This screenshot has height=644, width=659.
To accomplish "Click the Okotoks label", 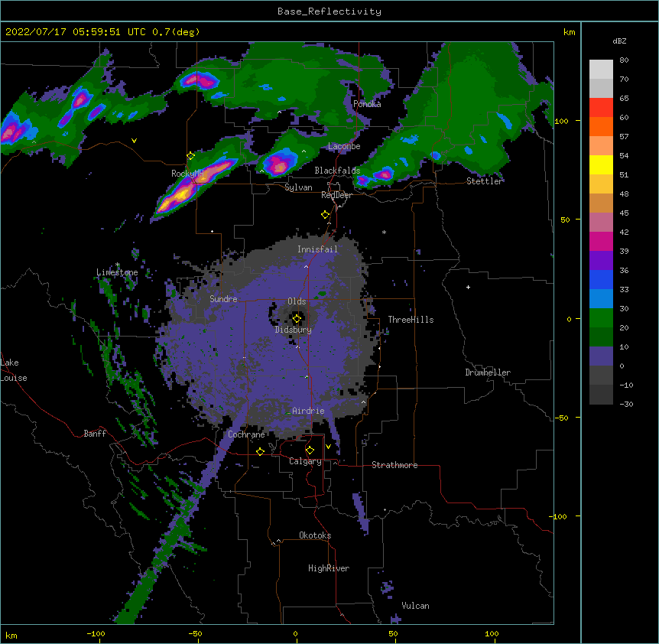I will click(315, 535).
